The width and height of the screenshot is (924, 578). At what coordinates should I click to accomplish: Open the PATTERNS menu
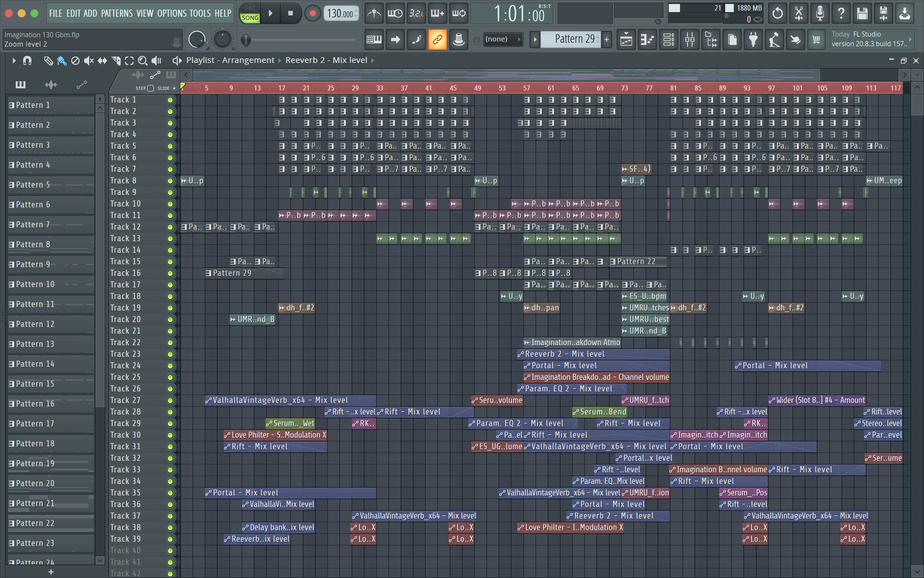[x=117, y=13]
